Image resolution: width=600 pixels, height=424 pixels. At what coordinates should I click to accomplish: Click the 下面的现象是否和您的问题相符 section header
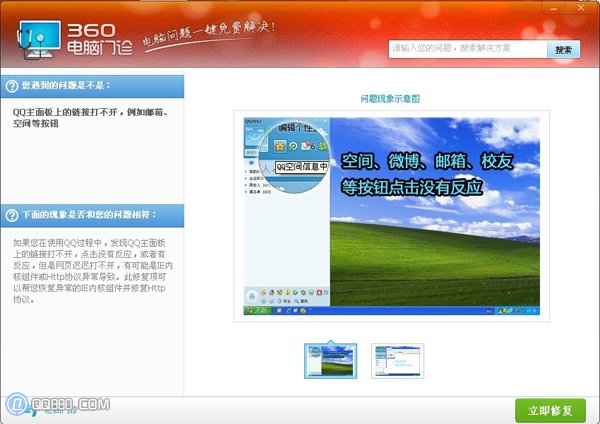(x=82, y=215)
